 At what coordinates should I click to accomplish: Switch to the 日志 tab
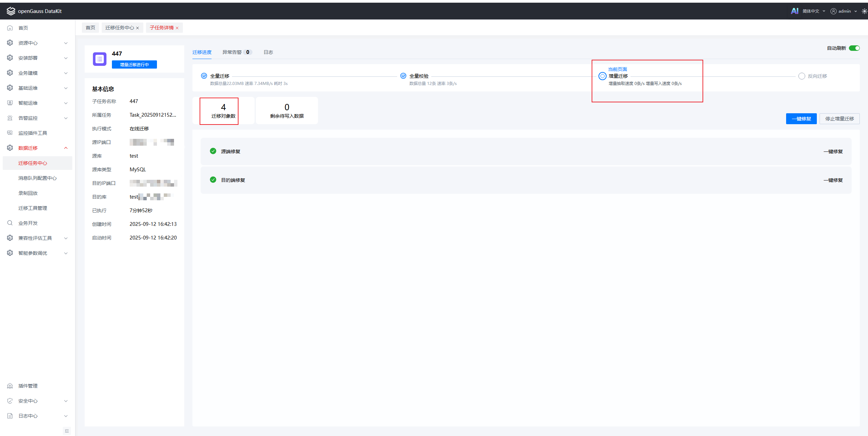(x=268, y=52)
